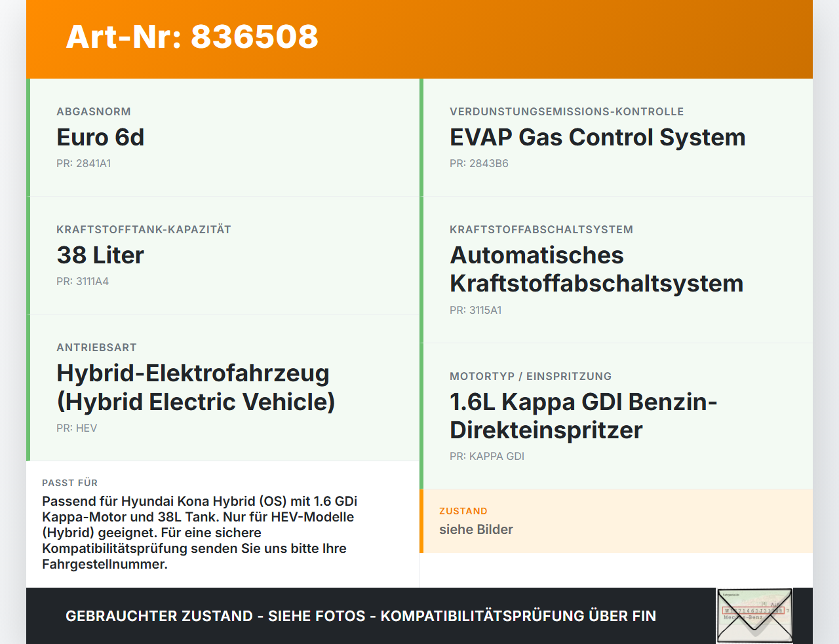Open the envelope thumbnail image
The width and height of the screenshot is (839, 644).
point(754,616)
